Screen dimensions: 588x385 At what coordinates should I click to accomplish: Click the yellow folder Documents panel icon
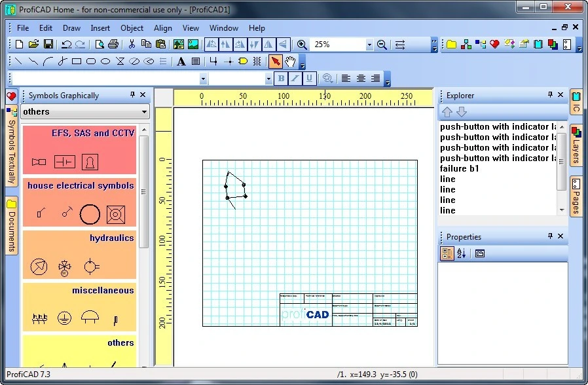452,45
